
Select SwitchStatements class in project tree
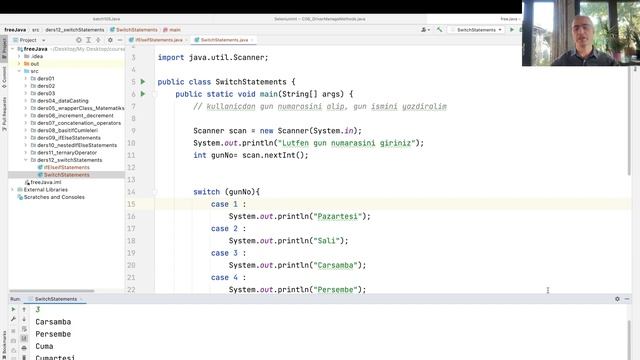67,175
